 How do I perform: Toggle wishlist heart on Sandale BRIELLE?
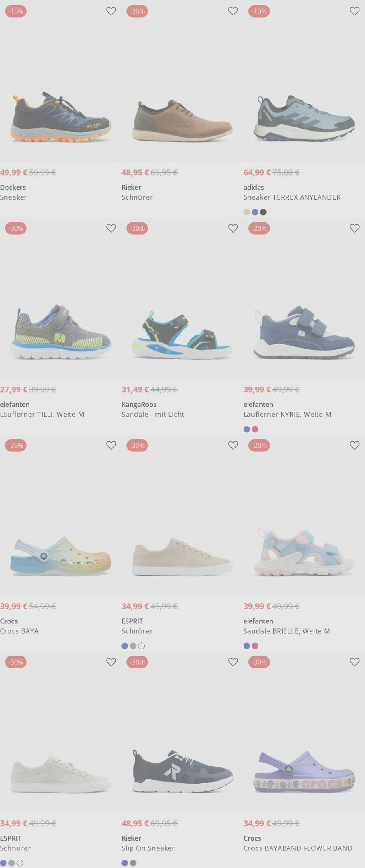pyautogui.click(x=354, y=445)
